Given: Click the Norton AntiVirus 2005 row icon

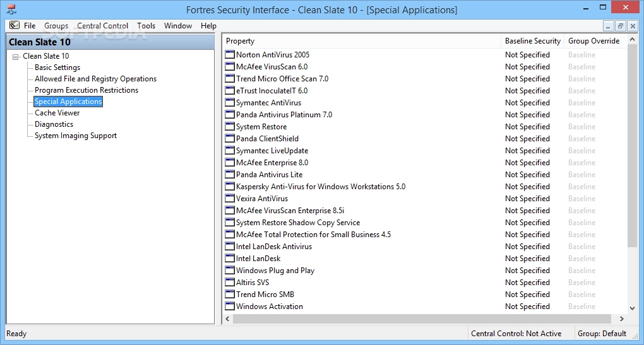Looking at the screenshot, I should pos(230,55).
